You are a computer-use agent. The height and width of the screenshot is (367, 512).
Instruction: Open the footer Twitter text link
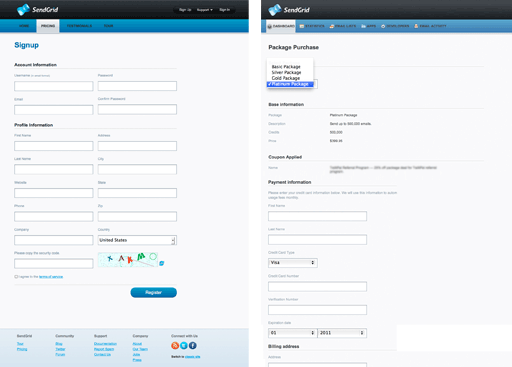coord(60,349)
